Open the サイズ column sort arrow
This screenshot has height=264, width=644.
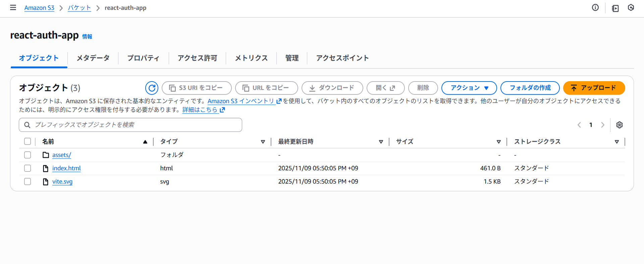pos(499,142)
